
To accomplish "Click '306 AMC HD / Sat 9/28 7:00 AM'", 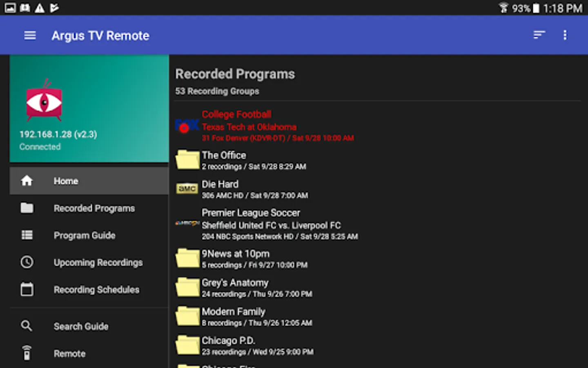I will pyautogui.click(x=255, y=195).
